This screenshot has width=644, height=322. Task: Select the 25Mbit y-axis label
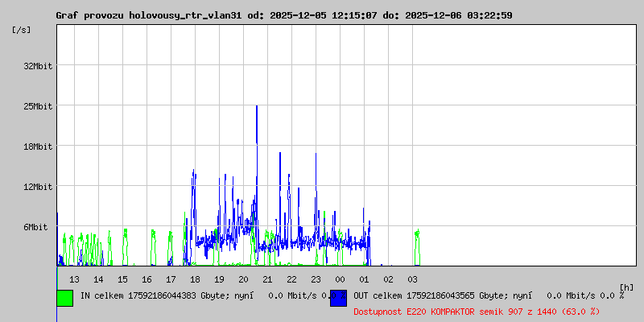pyautogui.click(x=38, y=106)
